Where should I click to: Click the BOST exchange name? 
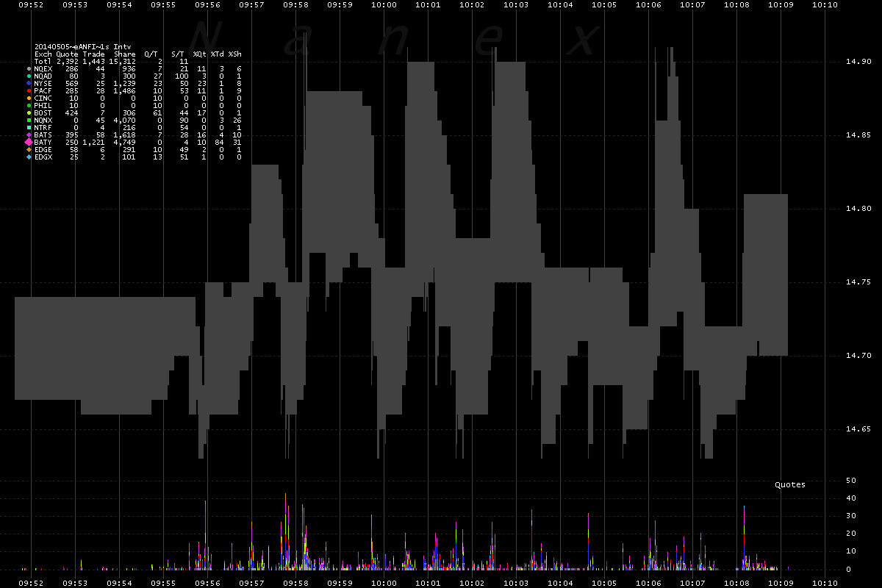43,112
